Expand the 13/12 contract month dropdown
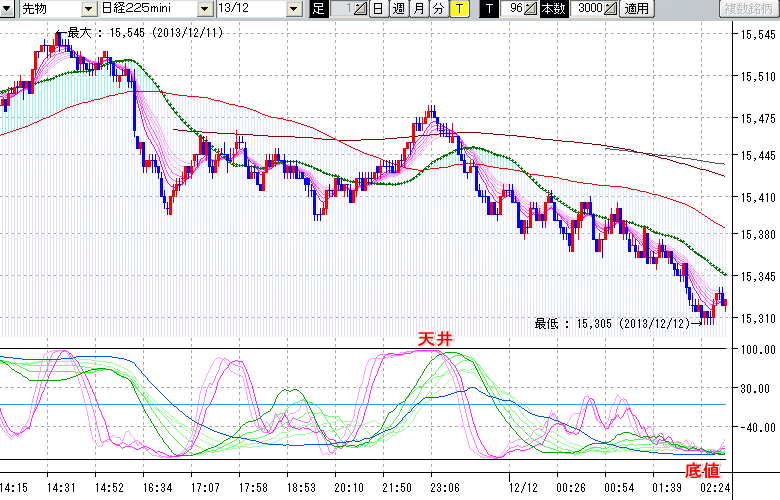 pos(293,9)
